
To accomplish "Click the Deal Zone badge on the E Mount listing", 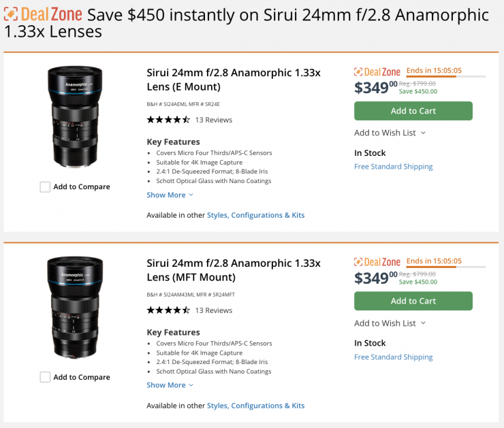I will tap(377, 71).
